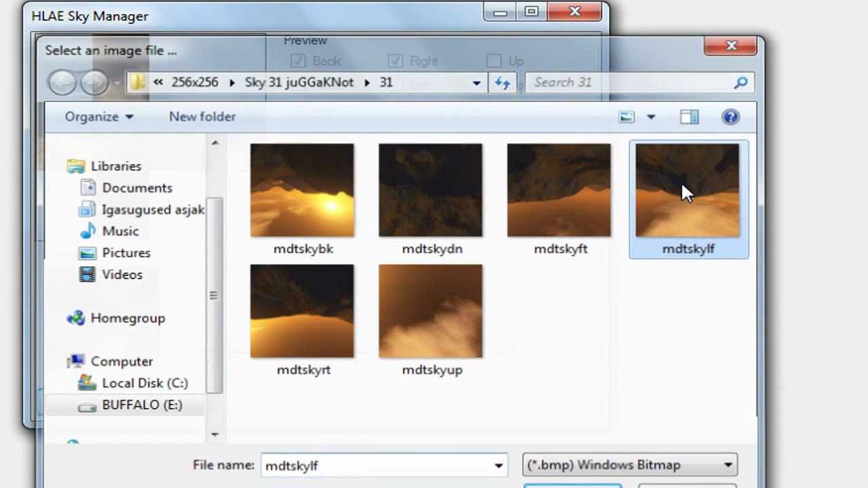The width and height of the screenshot is (868, 488).
Task: Click folder icon at address bar start
Action: pos(138,83)
